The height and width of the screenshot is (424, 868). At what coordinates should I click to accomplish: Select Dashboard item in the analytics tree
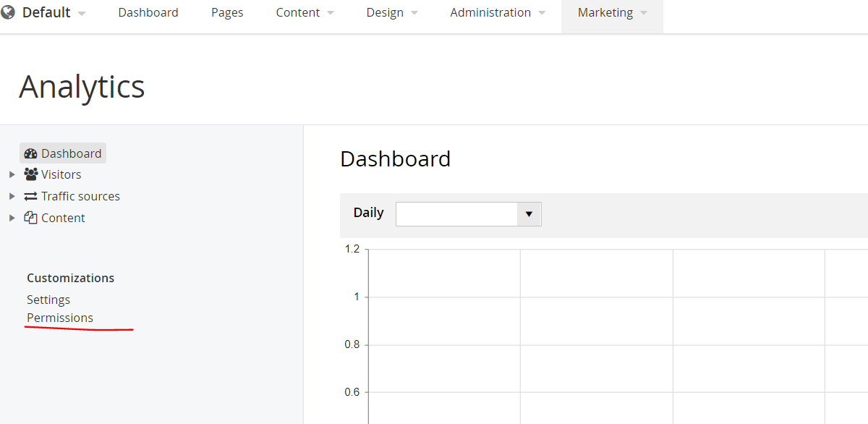point(63,153)
